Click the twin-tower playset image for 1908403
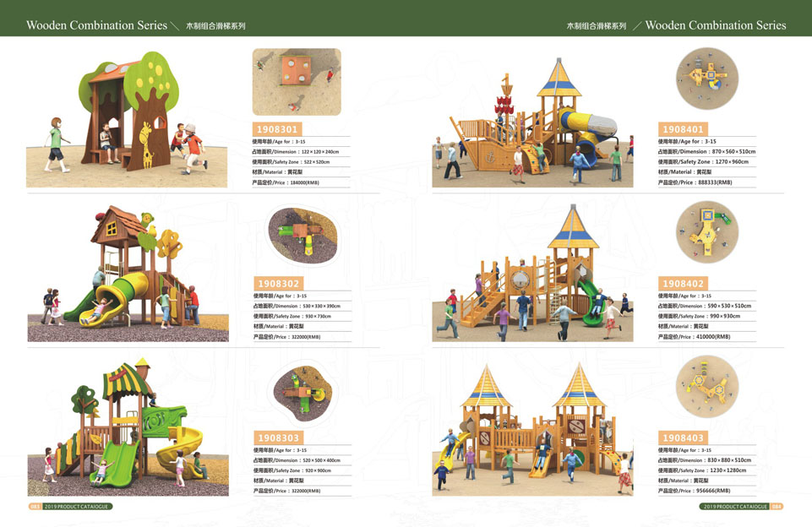Image resolution: width=812 pixels, height=527 pixels. click(x=532, y=429)
